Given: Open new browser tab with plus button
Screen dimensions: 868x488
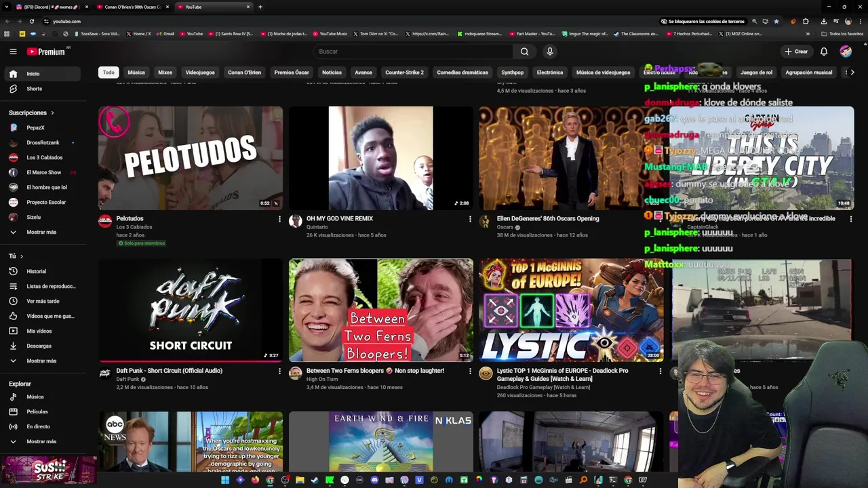Looking at the screenshot, I should 260,7.
